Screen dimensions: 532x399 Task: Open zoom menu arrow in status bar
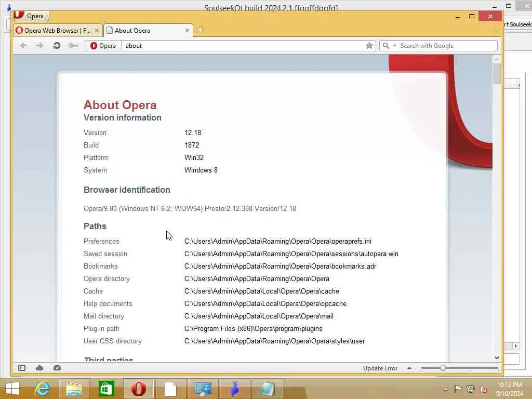(x=409, y=368)
